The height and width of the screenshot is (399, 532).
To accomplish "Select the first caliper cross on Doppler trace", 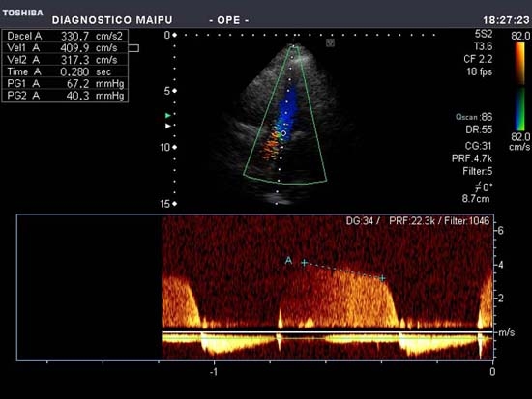I will tap(305, 263).
